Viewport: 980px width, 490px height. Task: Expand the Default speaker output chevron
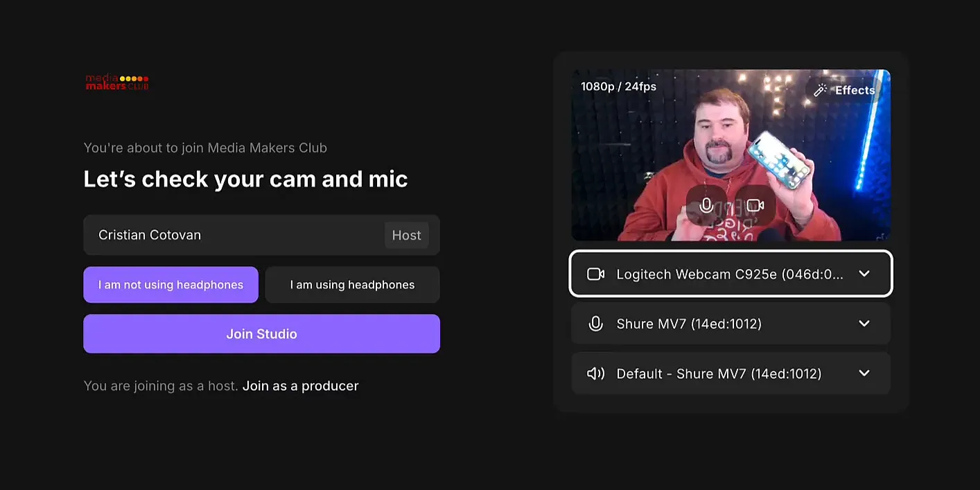click(x=864, y=374)
